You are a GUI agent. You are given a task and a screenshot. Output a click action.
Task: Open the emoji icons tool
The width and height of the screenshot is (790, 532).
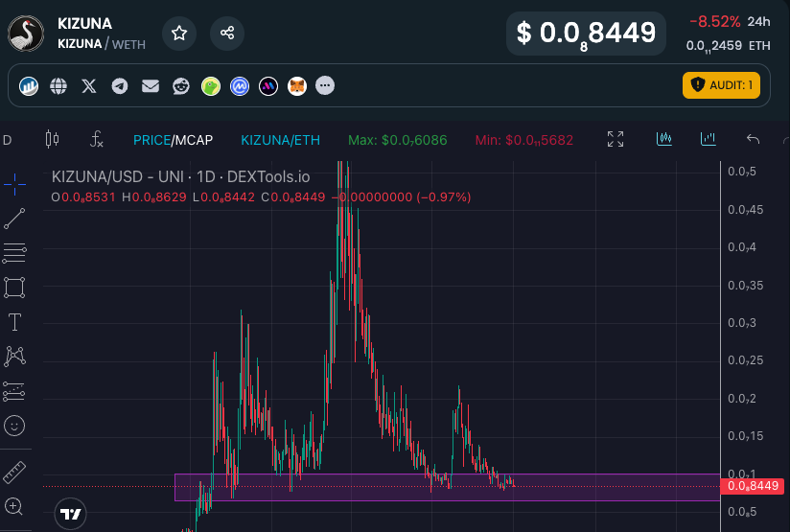pos(14,427)
